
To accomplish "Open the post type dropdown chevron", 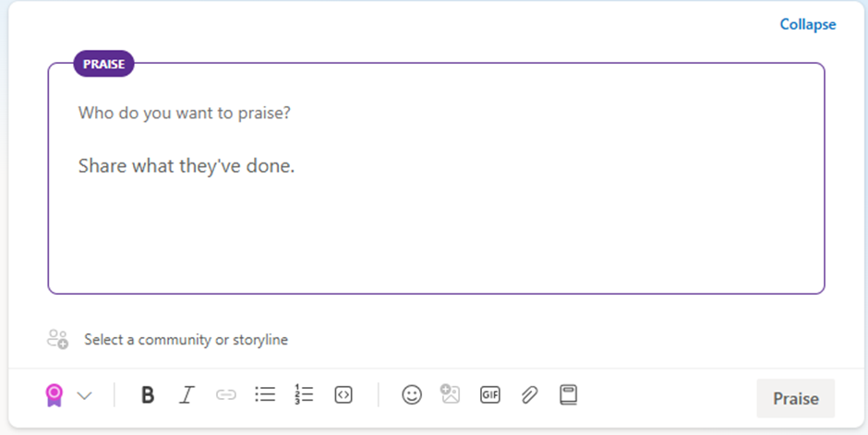I will point(84,395).
